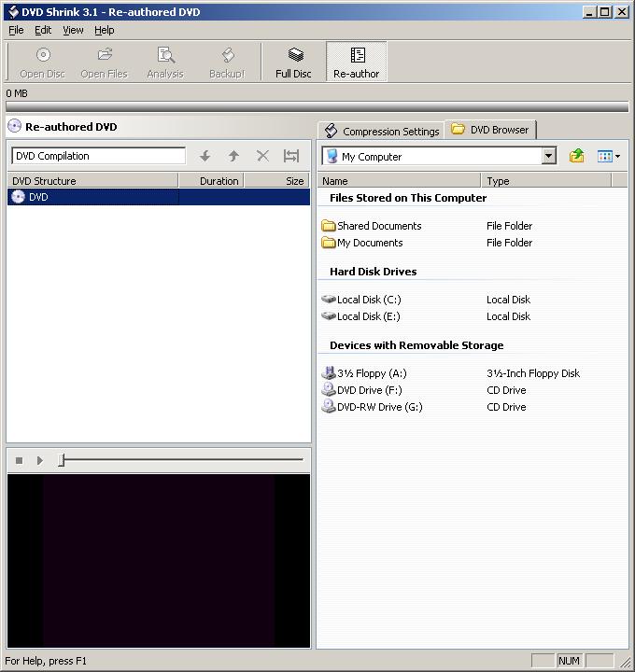
Task: Click the window resize grip
Action: click(626, 662)
